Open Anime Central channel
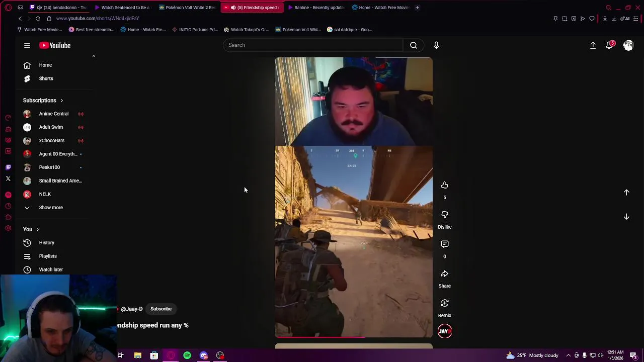644x362 pixels. (x=53, y=114)
